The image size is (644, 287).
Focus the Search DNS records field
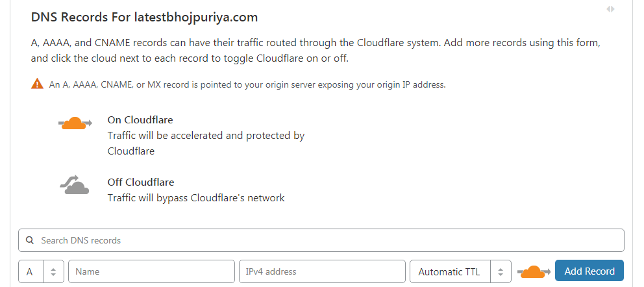[x=321, y=240]
